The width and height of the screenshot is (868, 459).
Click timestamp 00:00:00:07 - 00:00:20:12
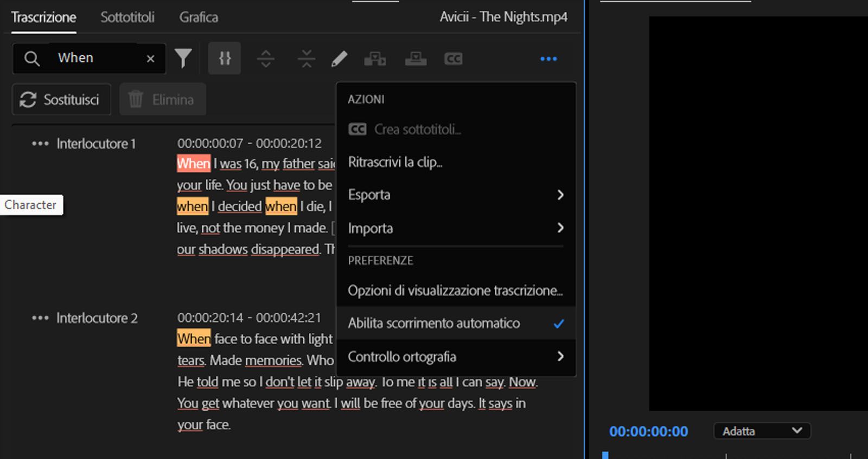click(249, 143)
